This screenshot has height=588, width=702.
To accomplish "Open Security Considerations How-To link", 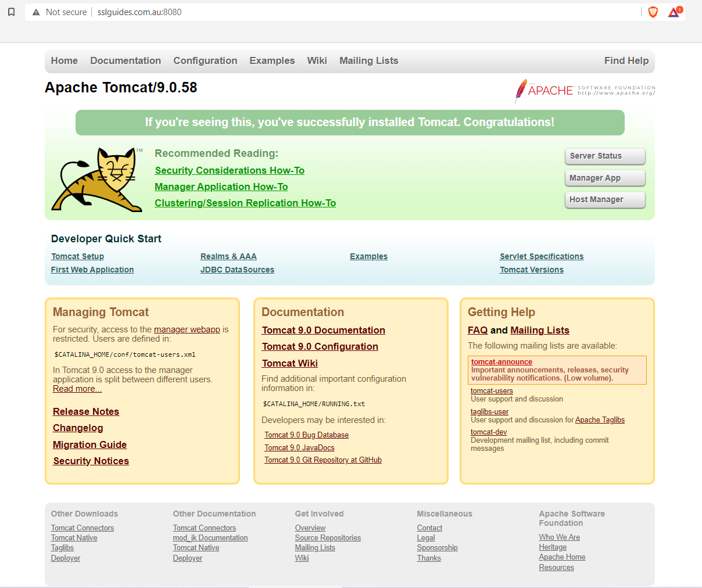I will coord(230,170).
